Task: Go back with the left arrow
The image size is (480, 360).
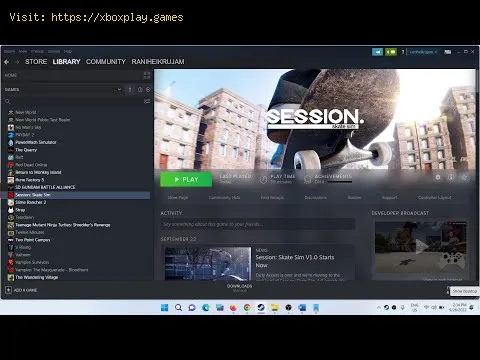Action: point(7,62)
